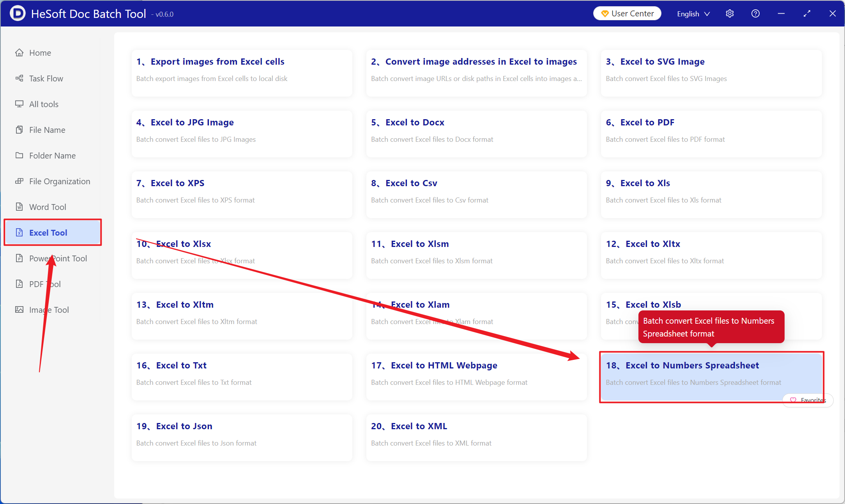Click the PowerPoint Tool document icon
Image resolution: width=845 pixels, height=504 pixels.
coord(19,258)
